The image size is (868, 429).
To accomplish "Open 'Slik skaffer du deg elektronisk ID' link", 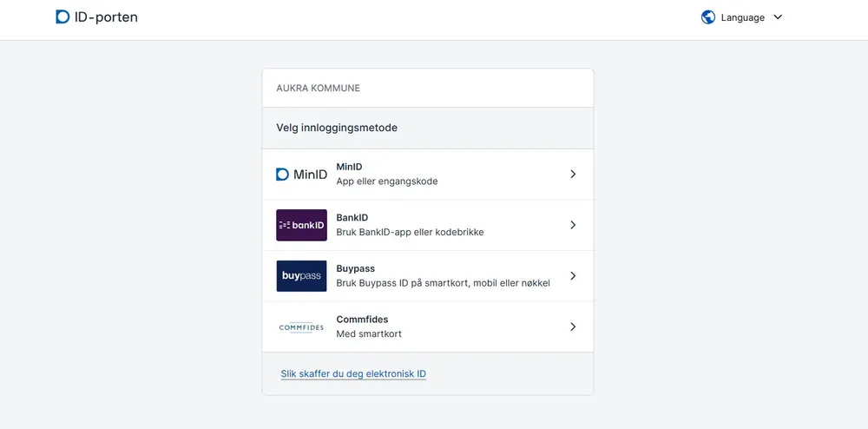I will 353,374.
